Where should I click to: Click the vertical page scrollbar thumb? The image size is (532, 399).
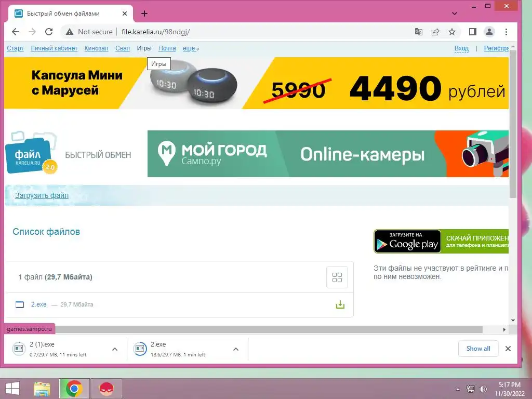pos(513,124)
